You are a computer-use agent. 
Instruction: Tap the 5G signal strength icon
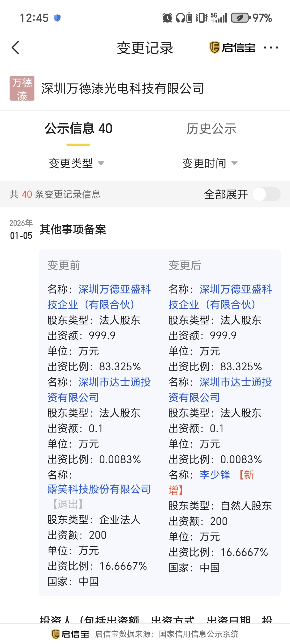[219, 18]
